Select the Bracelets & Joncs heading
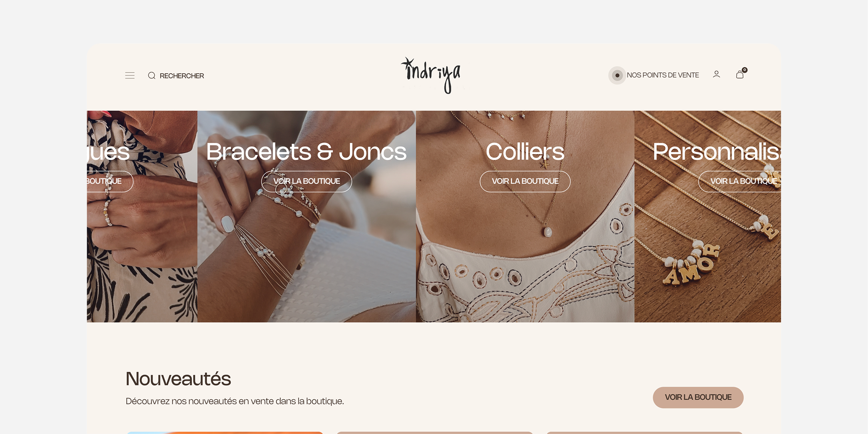The height and width of the screenshot is (434, 868). click(306, 151)
